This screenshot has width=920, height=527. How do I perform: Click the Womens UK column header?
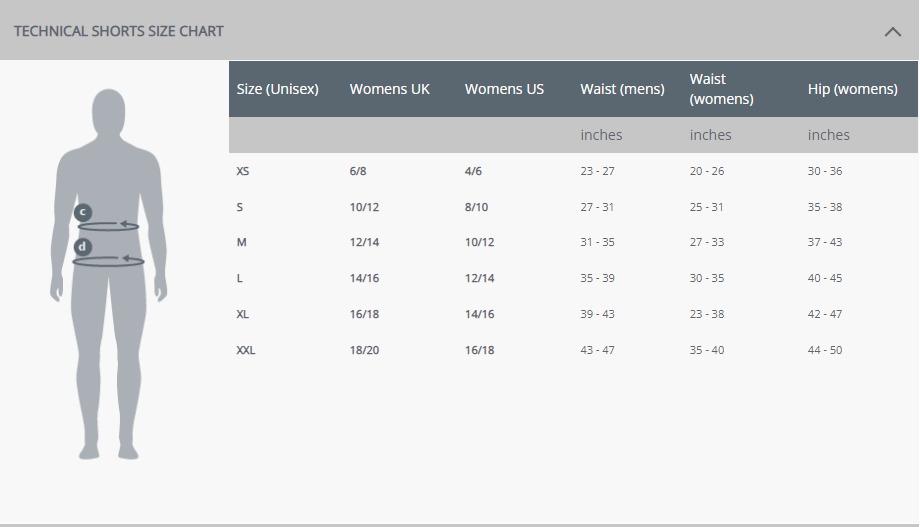[389, 89]
